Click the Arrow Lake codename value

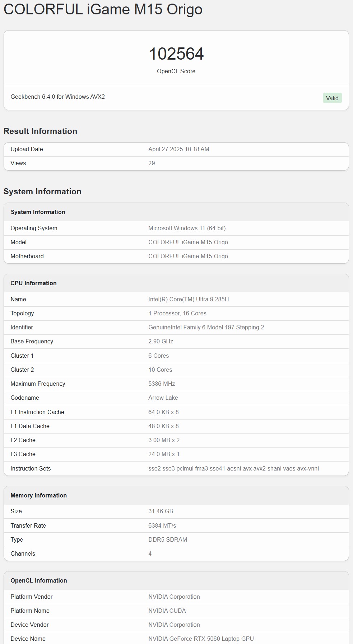[x=163, y=398]
